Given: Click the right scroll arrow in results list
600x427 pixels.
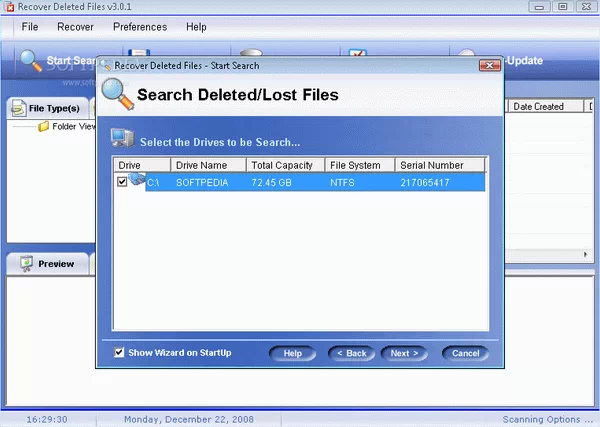Looking at the screenshot, I should [585, 254].
